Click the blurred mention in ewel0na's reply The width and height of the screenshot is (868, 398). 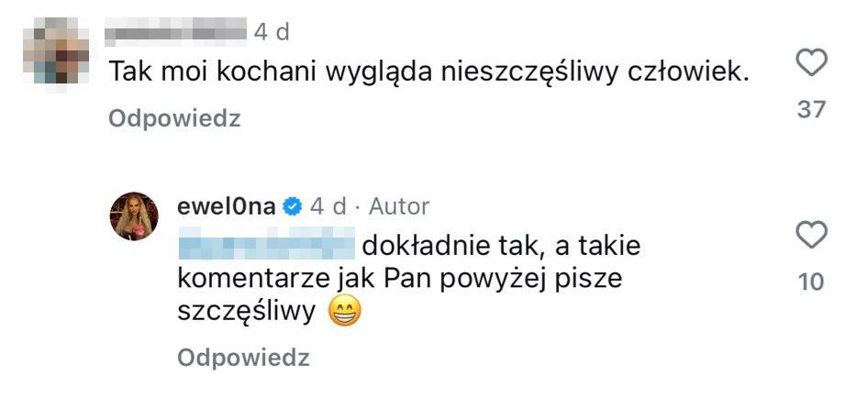click(266, 247)
